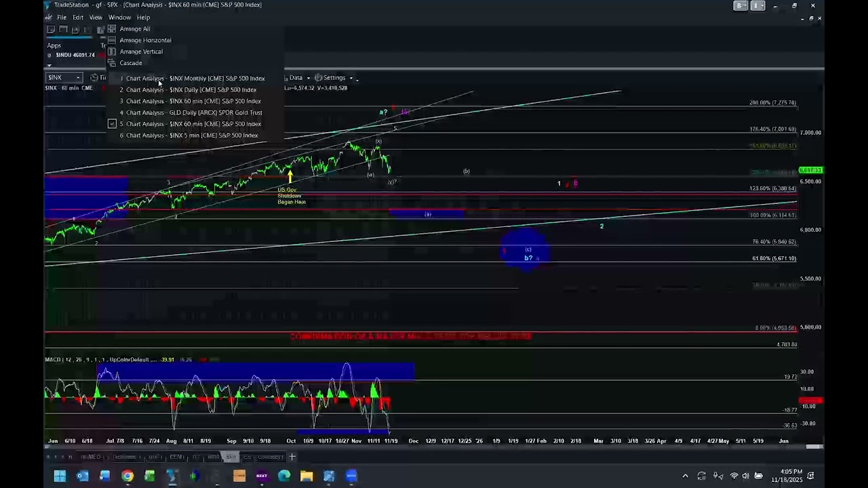This screenshot has height=488, width=868.
Task: Click the second toolbar workspace icon
Action: coord(63,30)
